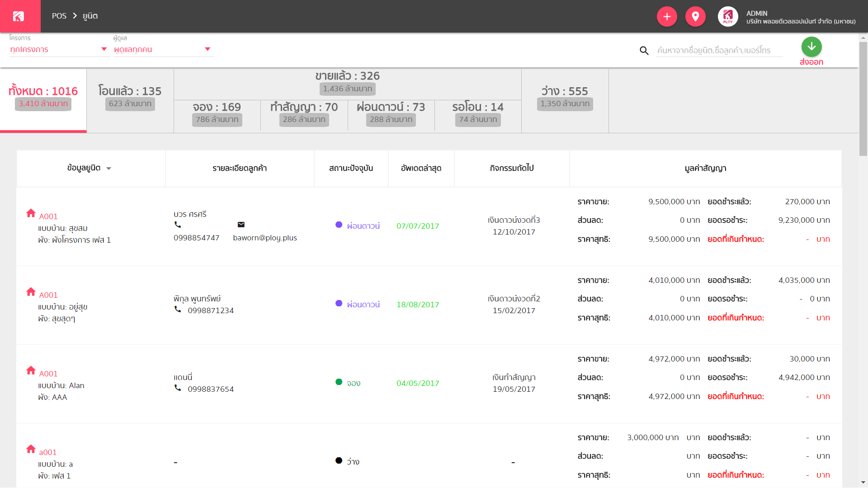Open unit A001 with แบบบ้าน Alan
Screen dimensions: 868x488
coord(48,374)
